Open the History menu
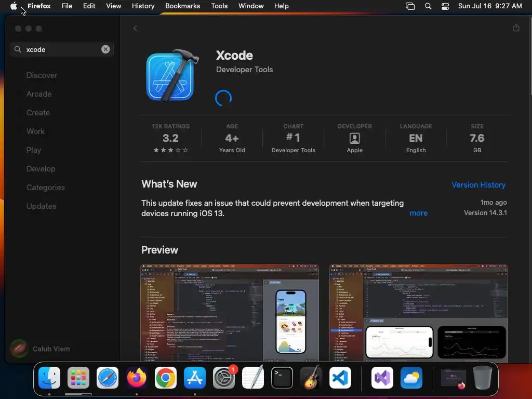Screen dimensions: 532x399 [x=143, y=6]
